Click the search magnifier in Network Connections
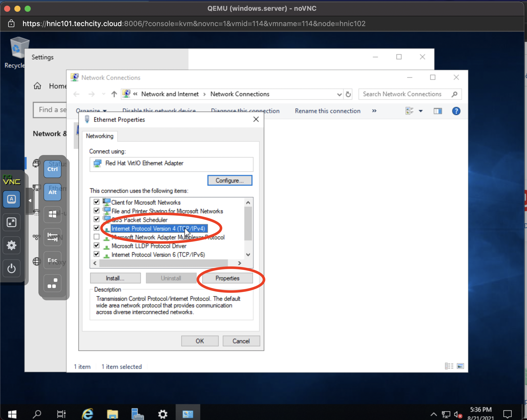 [455, 94]
